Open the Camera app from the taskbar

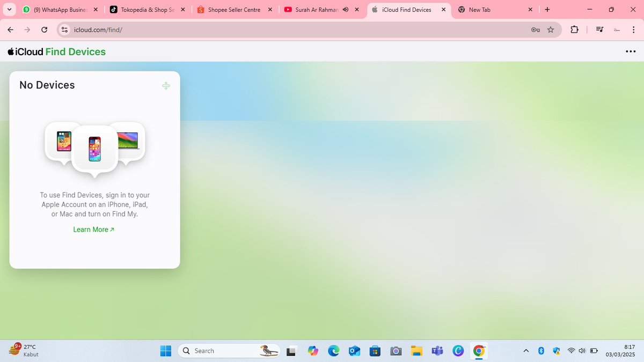click(x=396, y=351)
